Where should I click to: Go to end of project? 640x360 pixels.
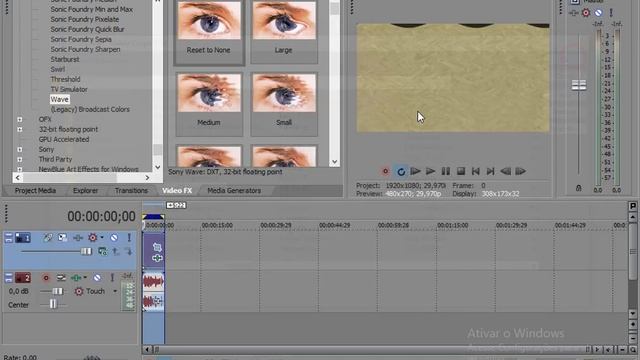491,171
